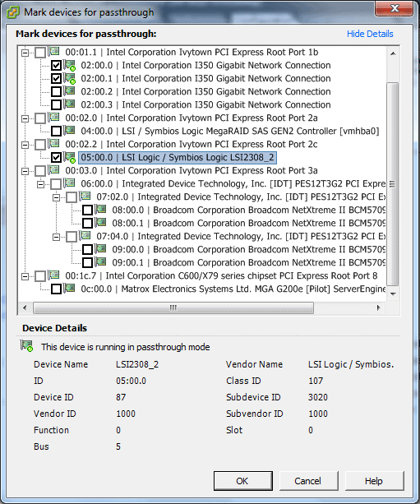Click the horizontal scrollbar right arrow

pyautogui.click(x=379, y=308)
